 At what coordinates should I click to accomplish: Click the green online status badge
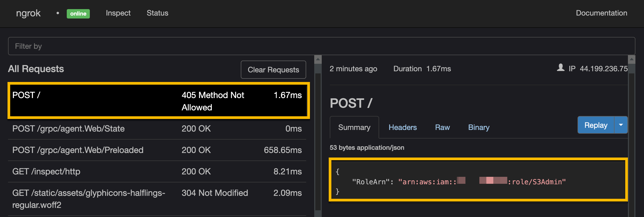tap(78, 14)
